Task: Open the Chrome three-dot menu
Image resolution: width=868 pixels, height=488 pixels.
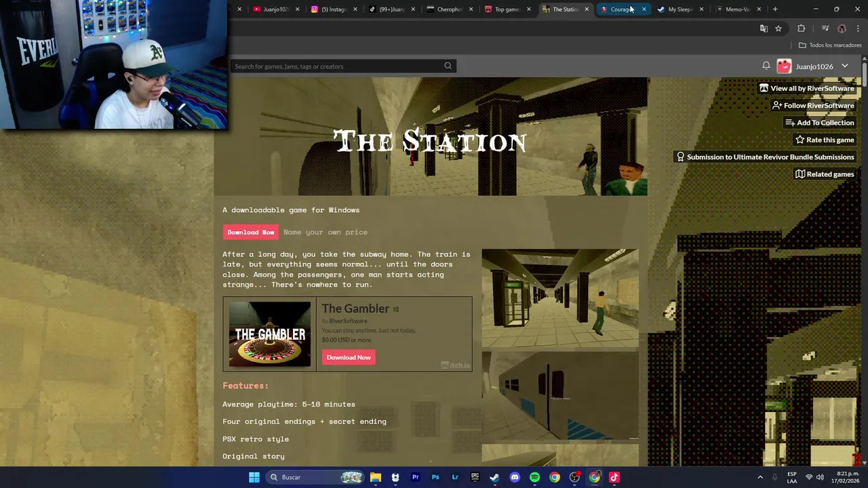Action: (x=858, y=28)
